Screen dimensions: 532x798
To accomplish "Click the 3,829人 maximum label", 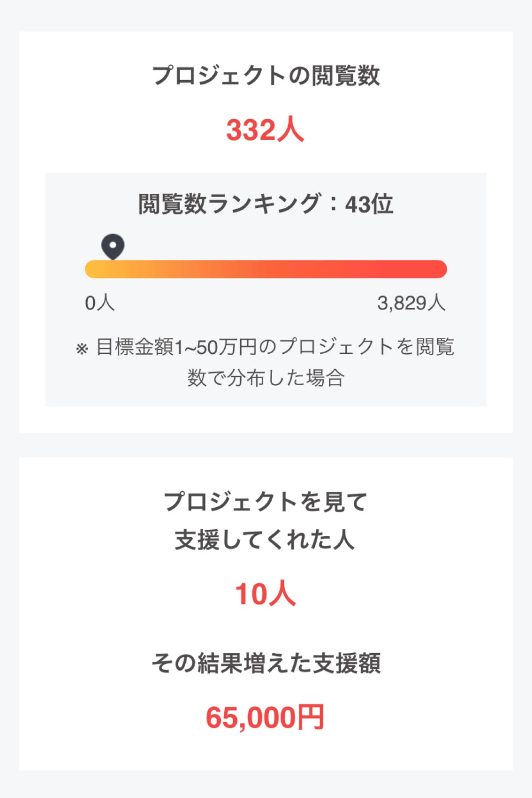I will coord(411,303).
